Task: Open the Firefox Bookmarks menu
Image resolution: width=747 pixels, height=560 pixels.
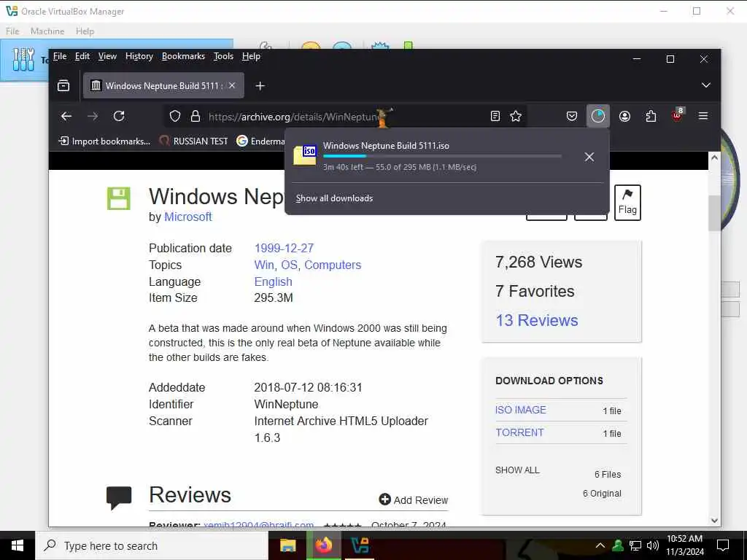Action: [x=183, y=56]
